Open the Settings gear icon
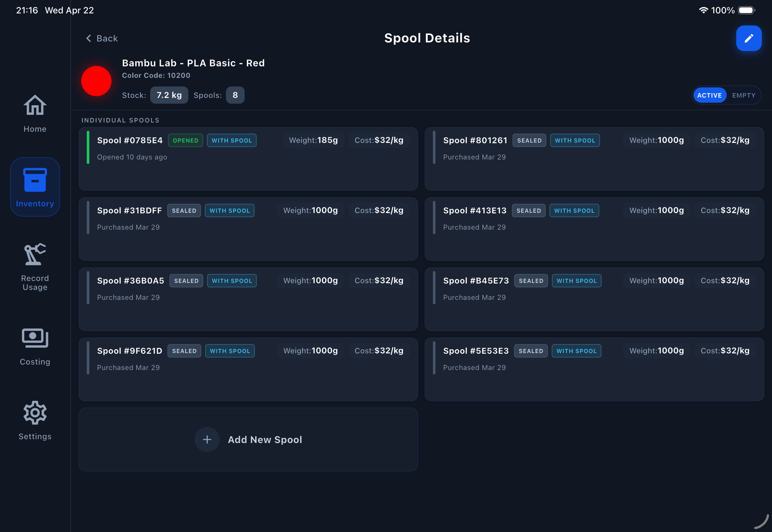The height and width of the screenshot is (532, 772). (35, 413)
